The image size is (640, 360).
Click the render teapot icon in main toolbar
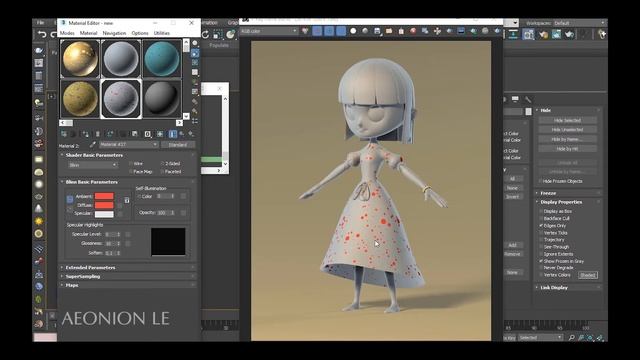tap(569, 35)
